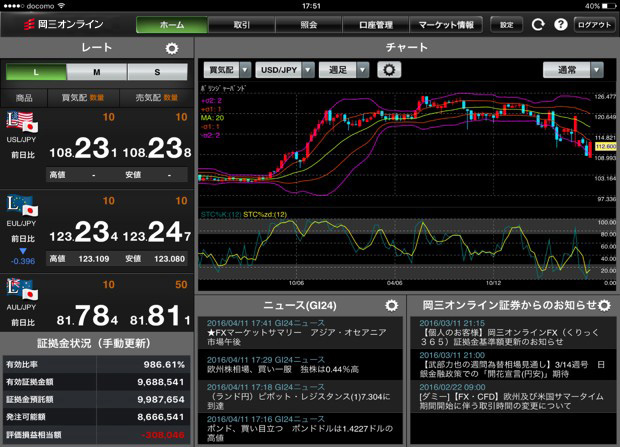Screen dimensions: 620x447
Task: Open the 口座管理 tab
Action: [x=376, y=25]
